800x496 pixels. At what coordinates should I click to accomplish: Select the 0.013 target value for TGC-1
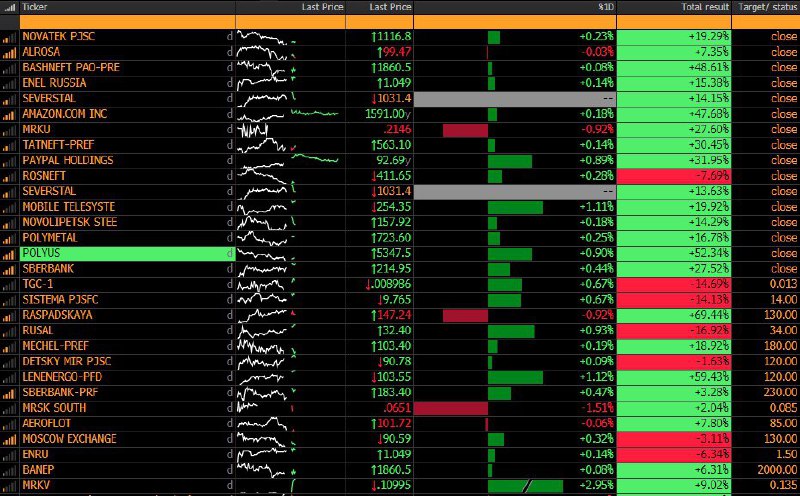[x=783, y=284]
